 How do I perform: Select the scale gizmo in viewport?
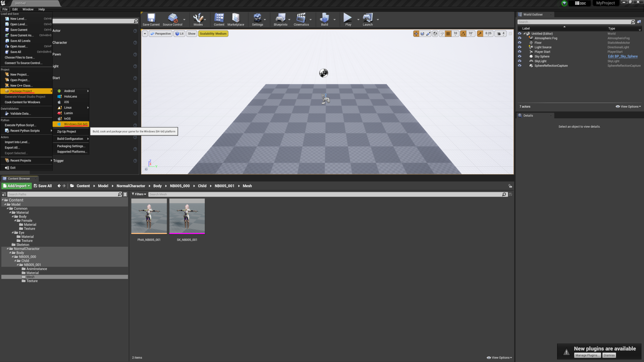pyautogui.click(x=428, y=34)
